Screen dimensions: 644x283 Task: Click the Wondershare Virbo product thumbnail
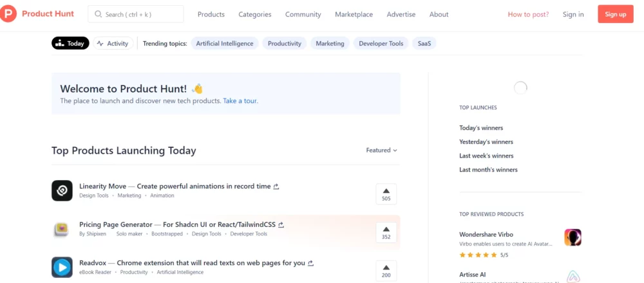coord(573,237)
